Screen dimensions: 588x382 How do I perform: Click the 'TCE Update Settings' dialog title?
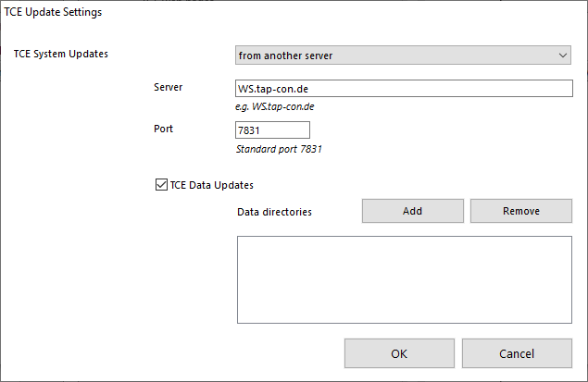pyautogui.click(x=54, y=13)
